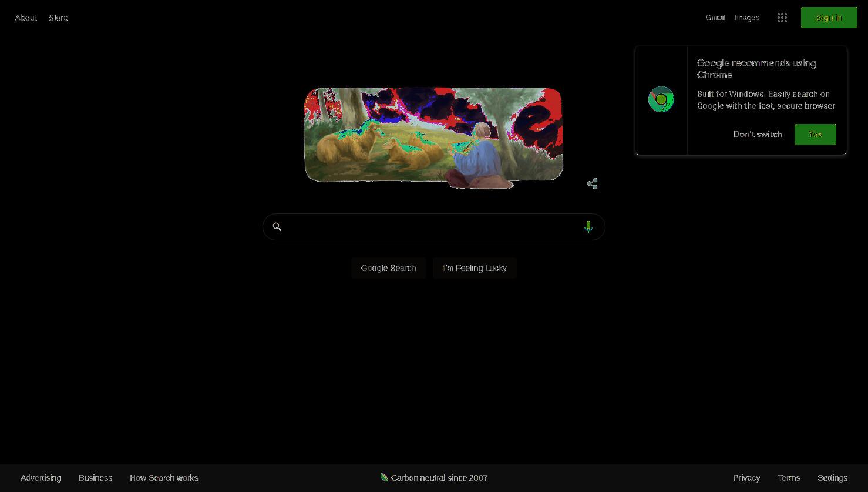The height and width of the screenshot is (492, 868).
Task: Click the I'm Feeling Lucky button
Action: (475, 268)
